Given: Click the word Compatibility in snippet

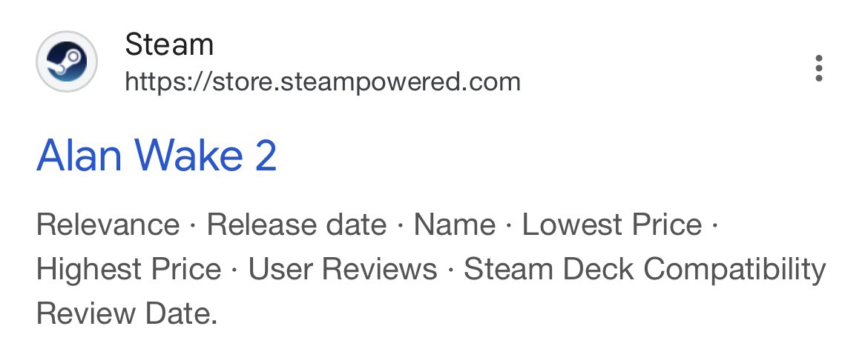Looking at the screenshot, I should coord(734,270).
